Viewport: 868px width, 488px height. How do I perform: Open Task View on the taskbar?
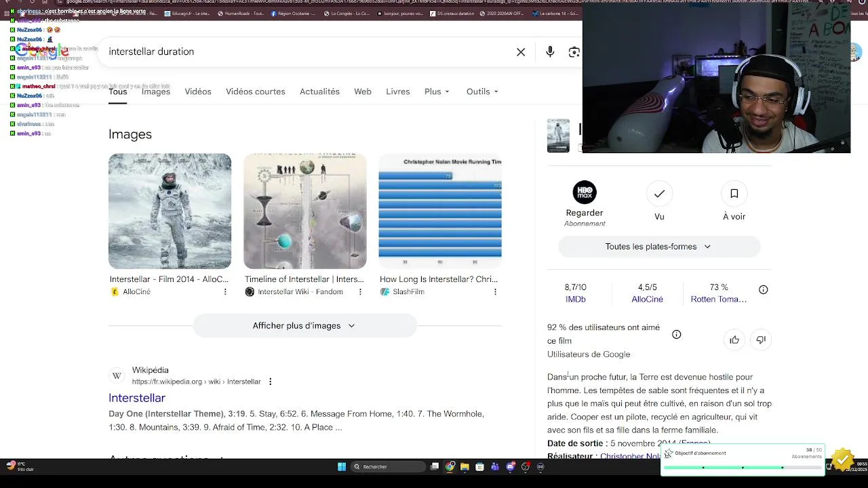(435, 466)
